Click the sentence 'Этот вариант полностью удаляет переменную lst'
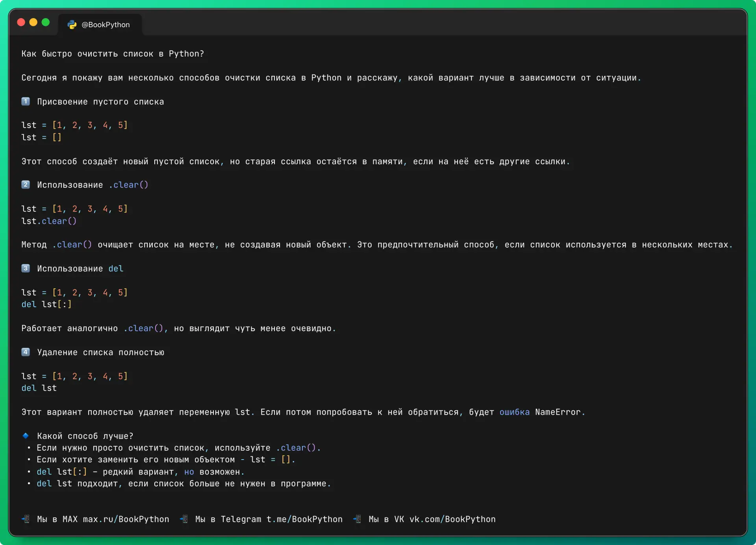756x545 pixels. point(303,412)
